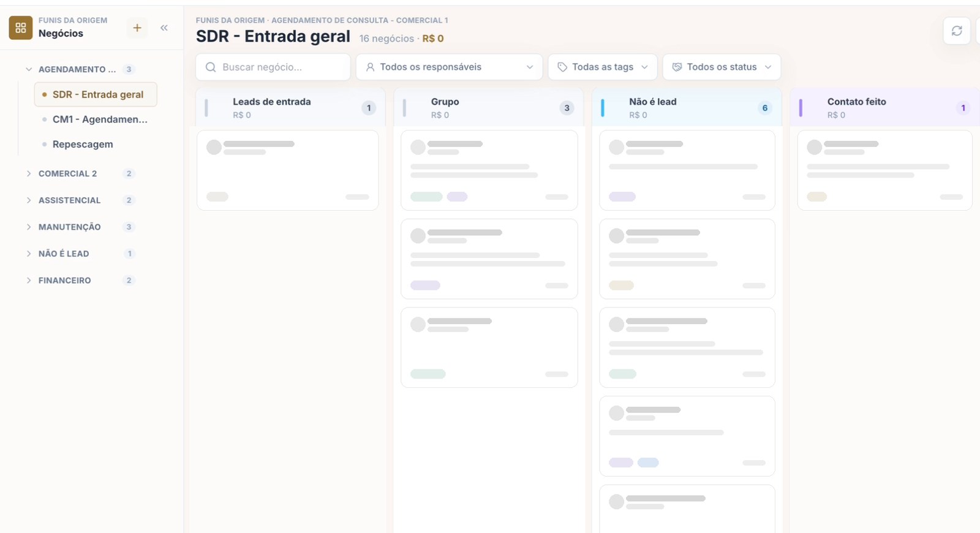
Task: Click count badge 6 on Não é lead
Action: click(x=765, y=108)
